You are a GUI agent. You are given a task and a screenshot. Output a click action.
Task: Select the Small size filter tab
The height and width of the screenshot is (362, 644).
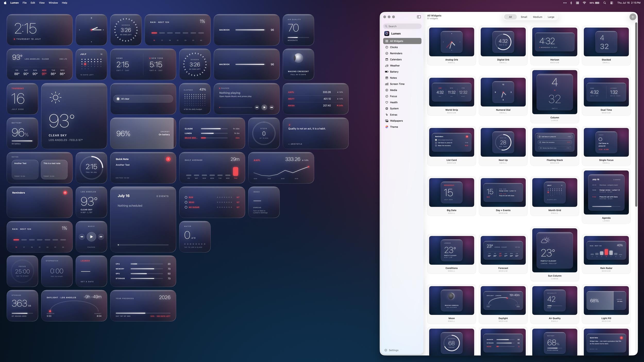(524, 17)
